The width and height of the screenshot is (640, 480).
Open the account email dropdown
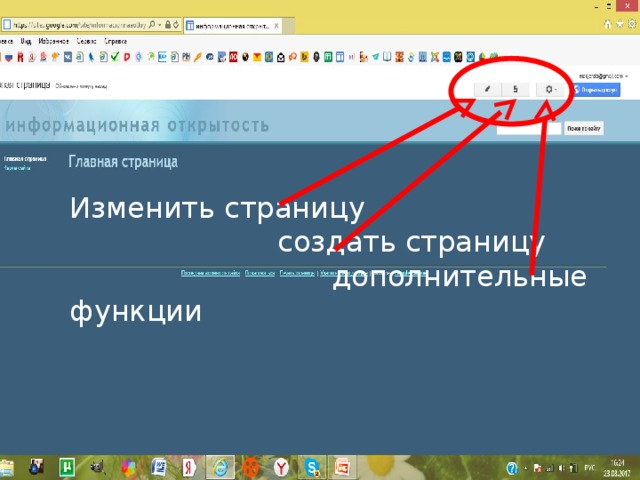(603, 76)
